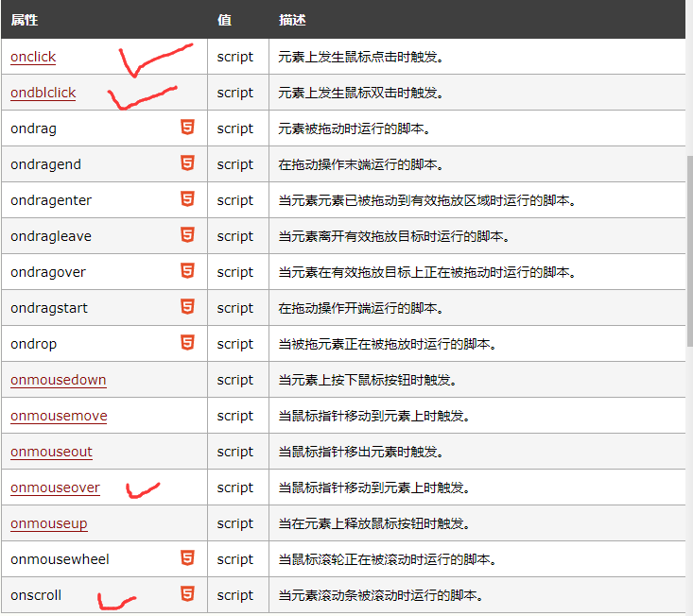Follow the onmouseup link

click(x=49, y=523)
